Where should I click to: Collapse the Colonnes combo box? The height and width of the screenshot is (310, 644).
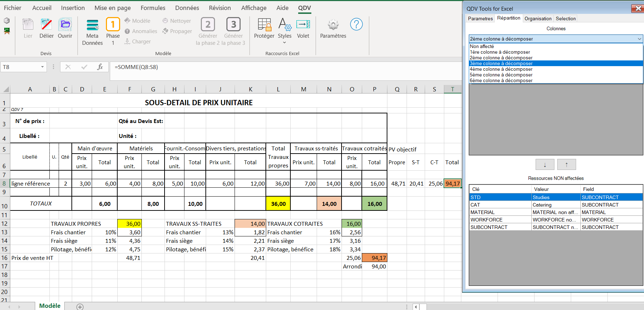click(639, 39)
